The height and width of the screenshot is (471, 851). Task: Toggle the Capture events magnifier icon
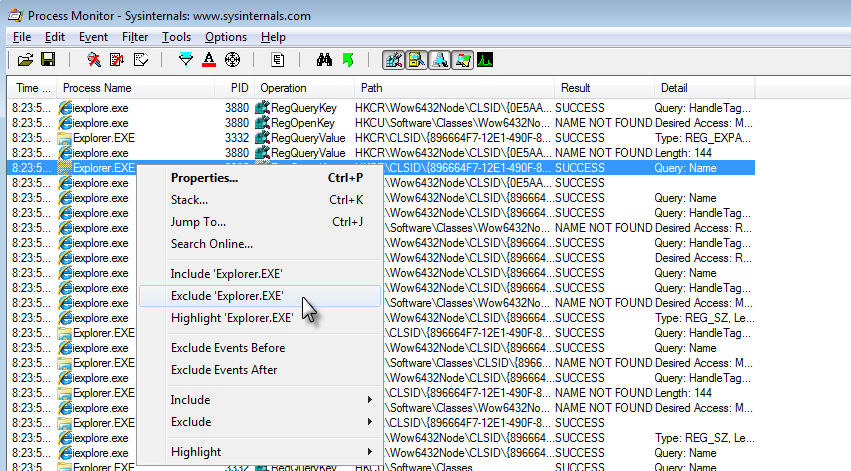pyautogui.click(x=94, y=60)
